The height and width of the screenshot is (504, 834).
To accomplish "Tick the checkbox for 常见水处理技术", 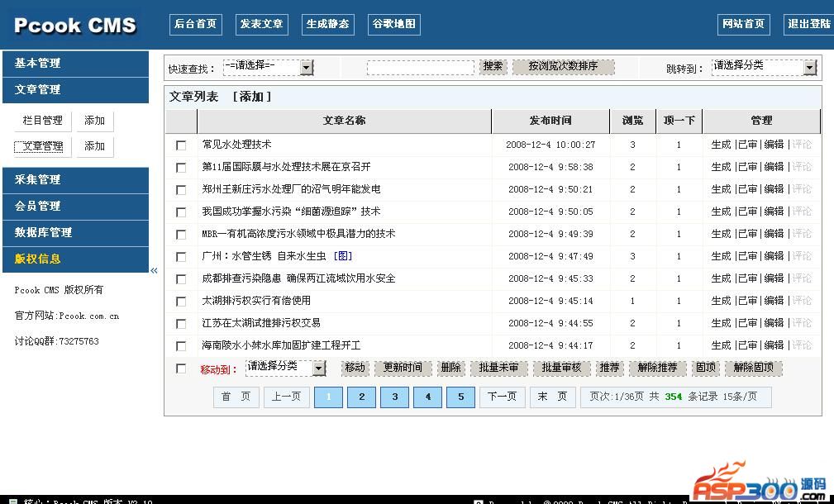I will point(181,145).
